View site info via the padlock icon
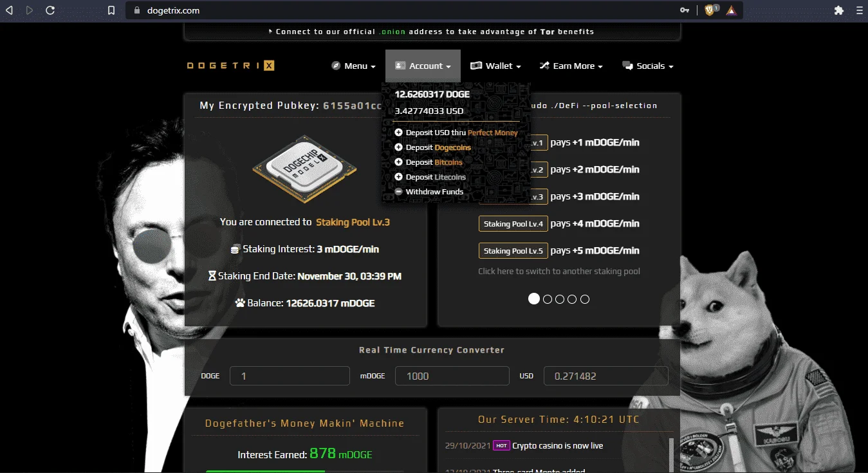 click(136, 10)
